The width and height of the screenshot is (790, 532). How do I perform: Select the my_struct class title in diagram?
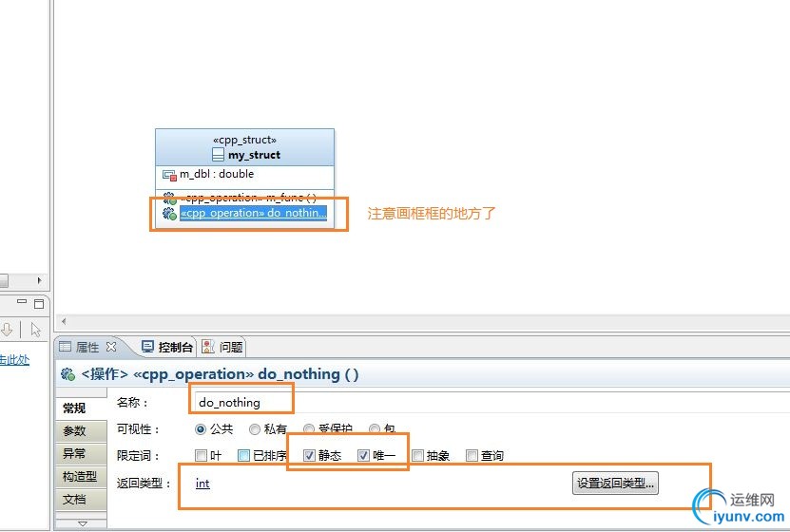coord(254,155)
